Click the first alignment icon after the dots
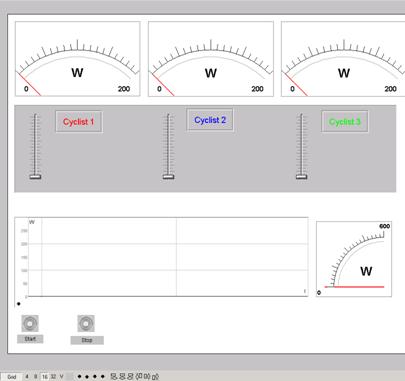This screenshot has height=381, width=405. pos(114,377)
